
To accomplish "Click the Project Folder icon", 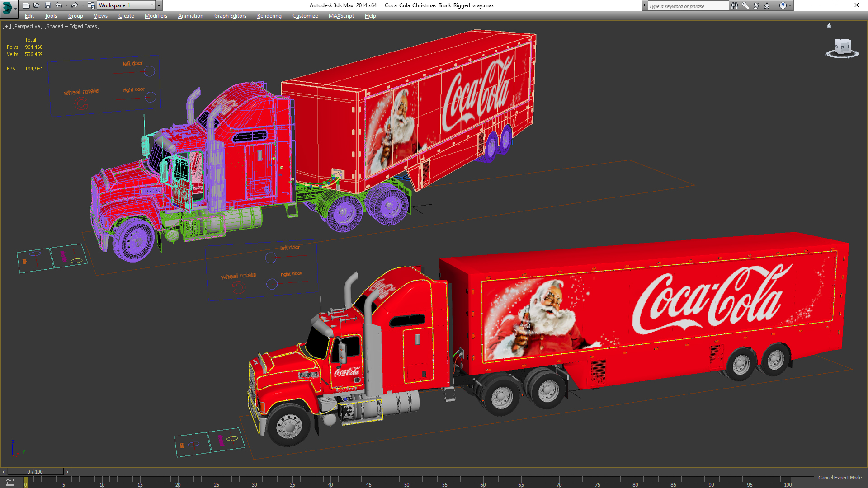I will point(91,5).
